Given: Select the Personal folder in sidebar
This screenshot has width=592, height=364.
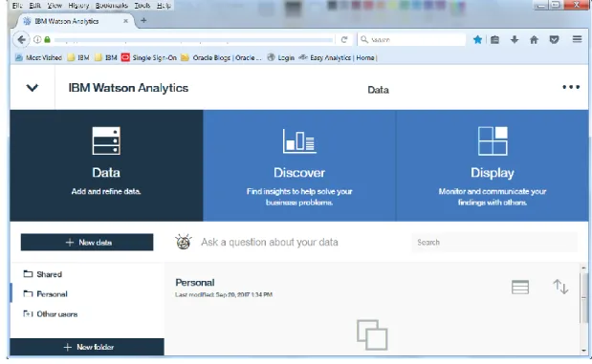Looking at the screenshot, I should point(45,294).
